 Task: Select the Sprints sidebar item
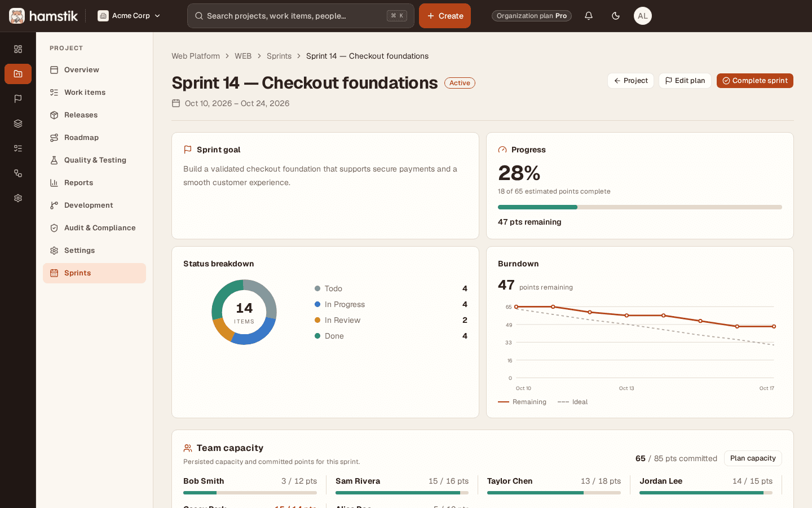click(x=94, y=273)
